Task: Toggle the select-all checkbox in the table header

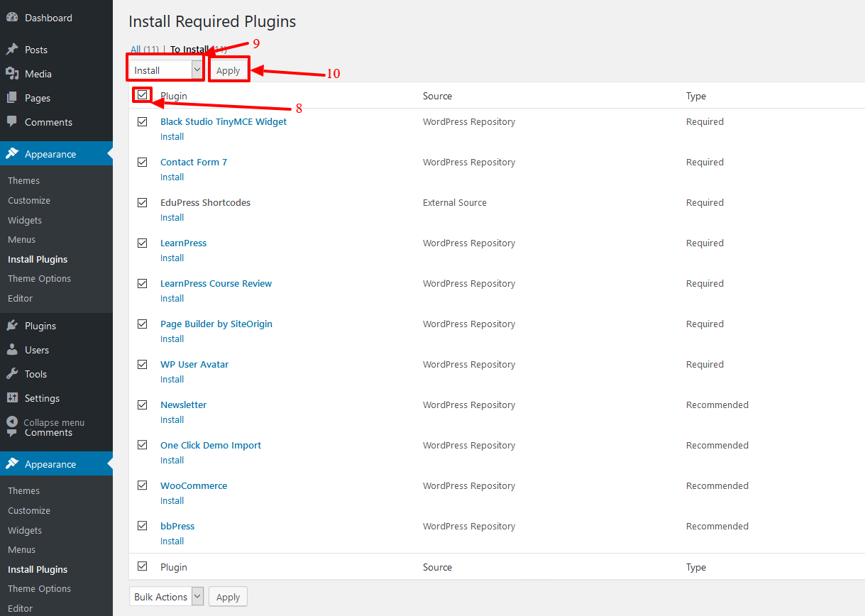Action: 143,94
